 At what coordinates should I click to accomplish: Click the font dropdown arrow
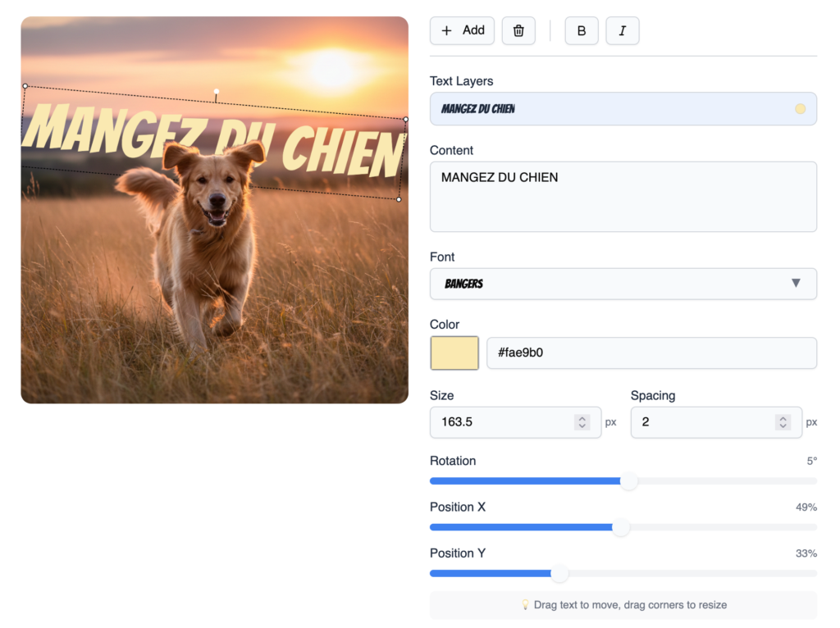click(795, 284)
